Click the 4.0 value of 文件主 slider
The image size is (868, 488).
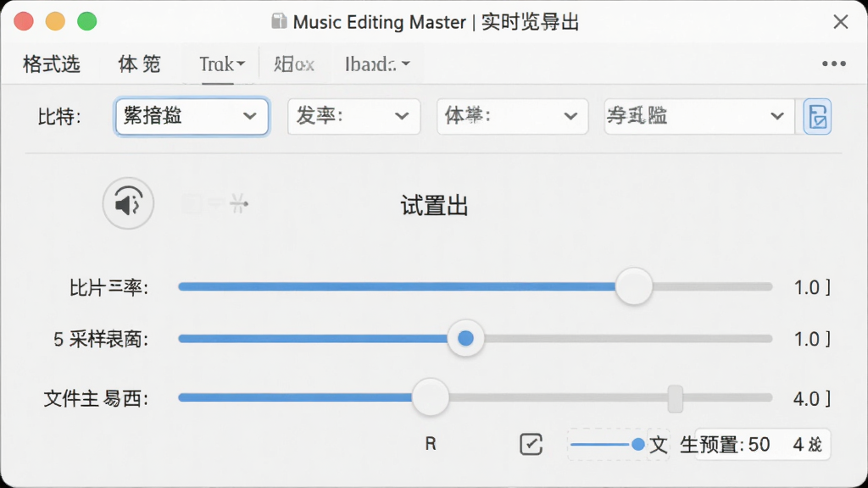point(812,398)
